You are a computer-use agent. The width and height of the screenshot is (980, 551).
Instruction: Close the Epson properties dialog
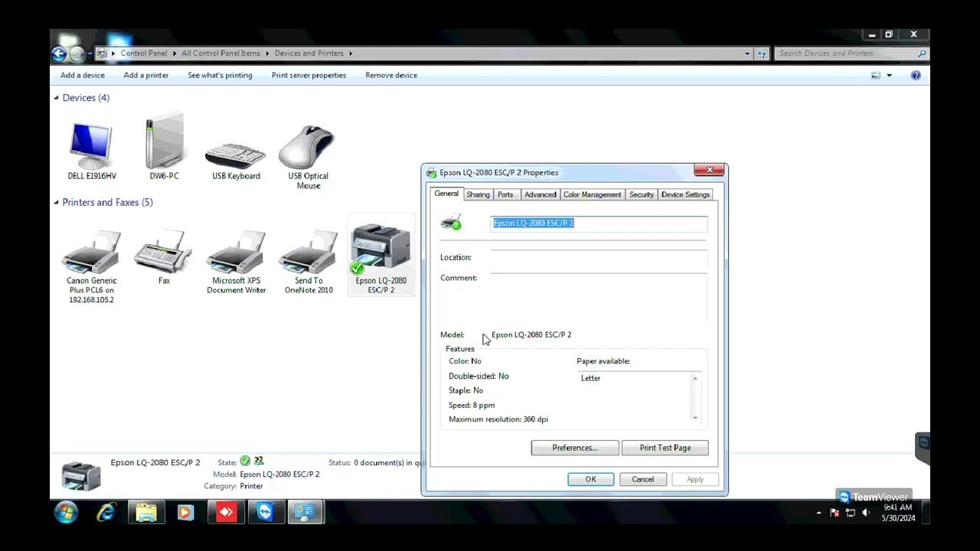[709, 170]
